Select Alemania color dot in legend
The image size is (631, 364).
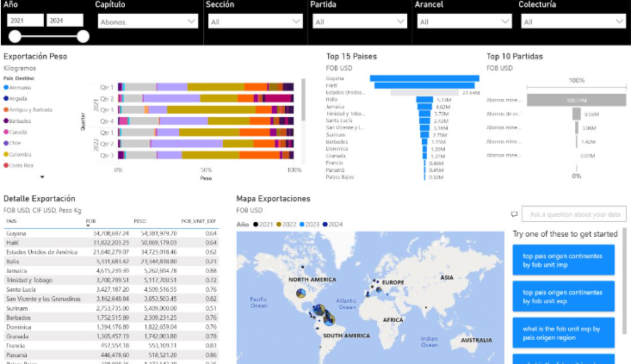click(6, 87)
